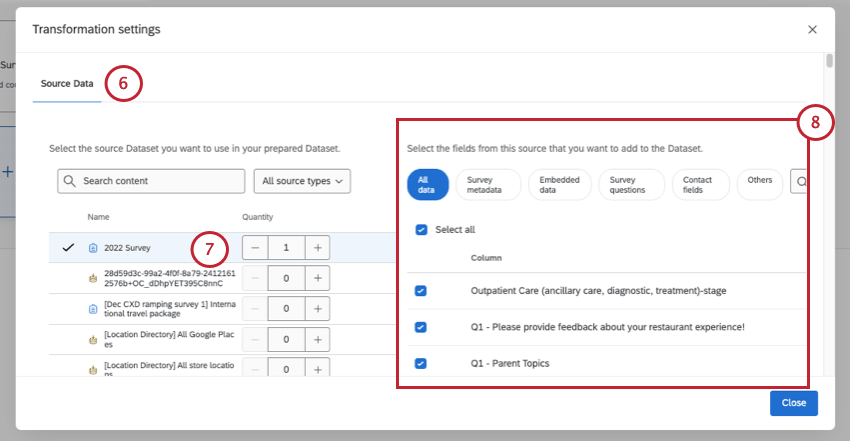This screenshot has height=441, width=850.
Task: Click the checkmark beside 2022 Survey
Action: [68, 247]
